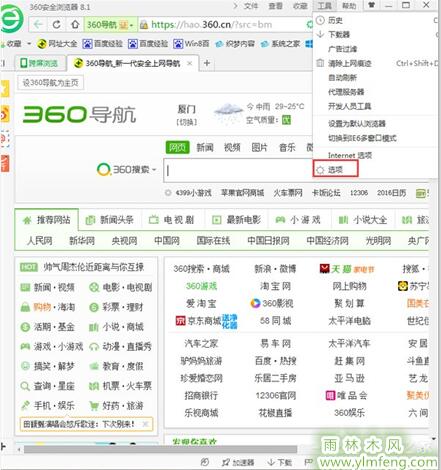Click the weather cloud icon
Image resolution: width=441 pixels, height=470 pixels.
point(228,113)
